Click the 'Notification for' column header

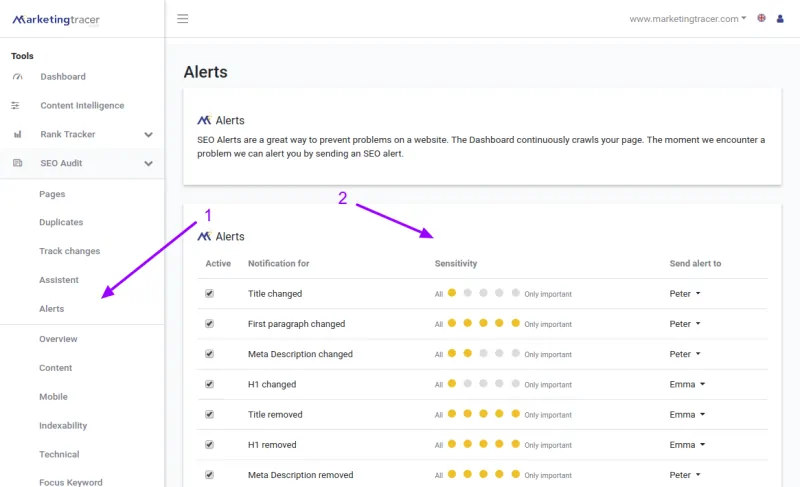tap(279, 263)
